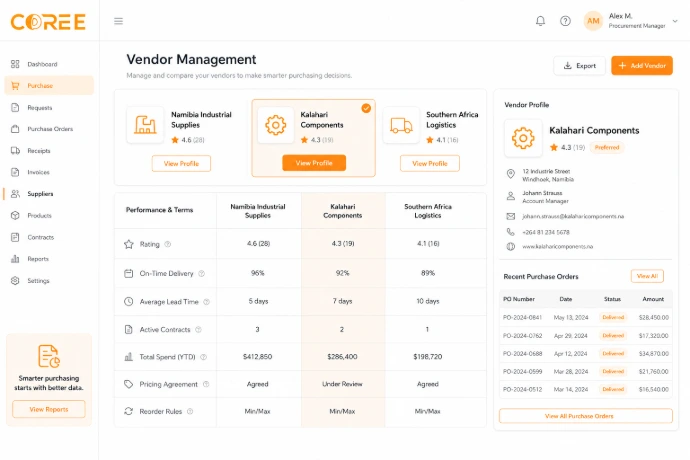The image size is (690, 460).
Task: Click the Contracts document icon
Action: pyautogui.click(x=15, y=237)
